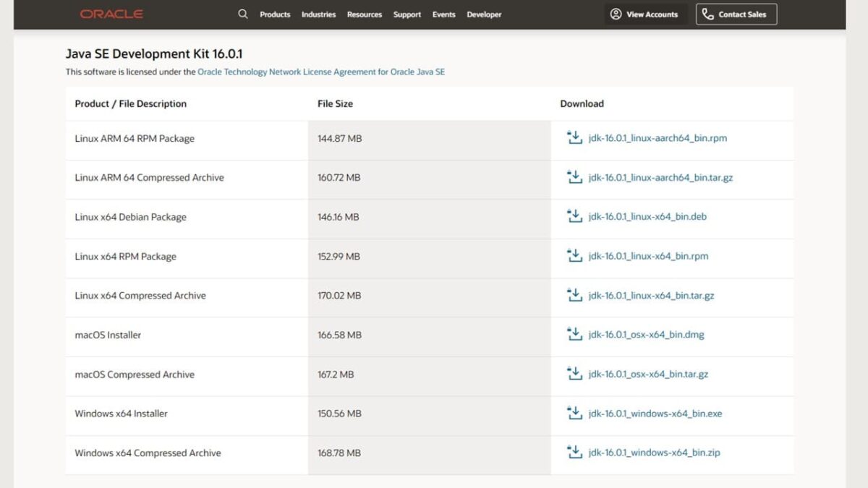
Task: Click download icon for Linux x64 tar.gz
Action: (574, 295)
